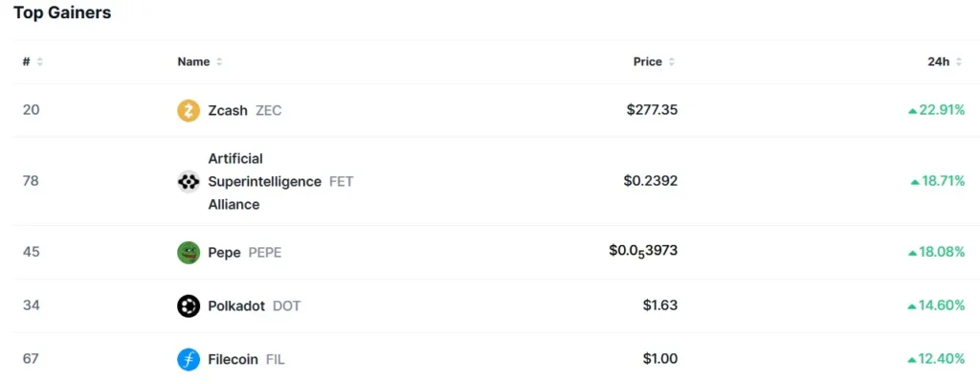980x384 pixels.
Task: Click the Top Gainers heading
Action: click(x=62, y=13)
